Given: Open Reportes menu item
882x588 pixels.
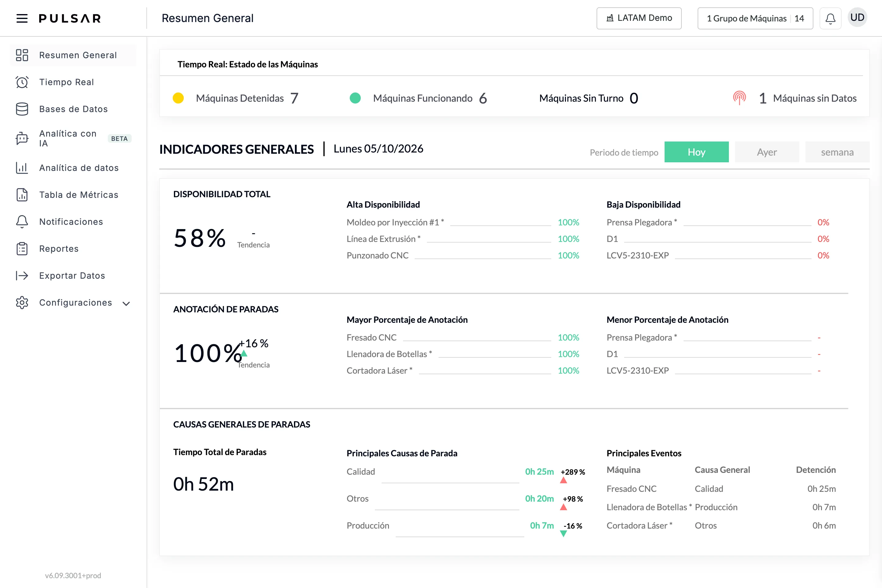Looking at the screenshot, I should point(73,249).
